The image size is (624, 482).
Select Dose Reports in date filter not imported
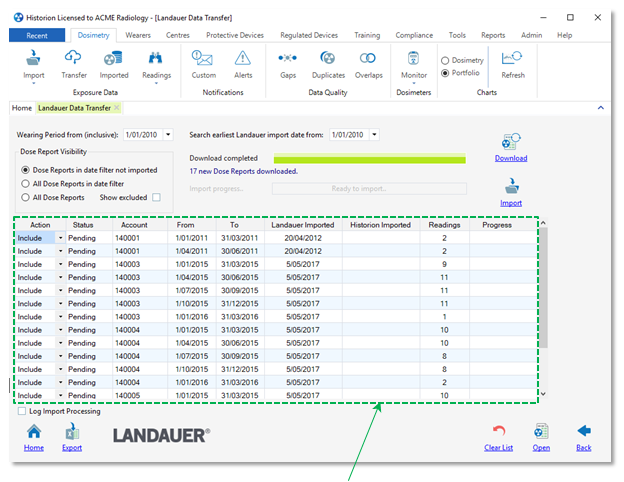(25, 170)
